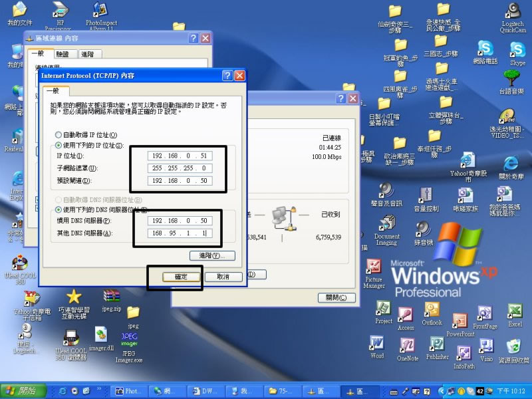This screenshot has height=399, width=532.
Task: Open the Visio desktop shortcut
Action: pos(486,350)
